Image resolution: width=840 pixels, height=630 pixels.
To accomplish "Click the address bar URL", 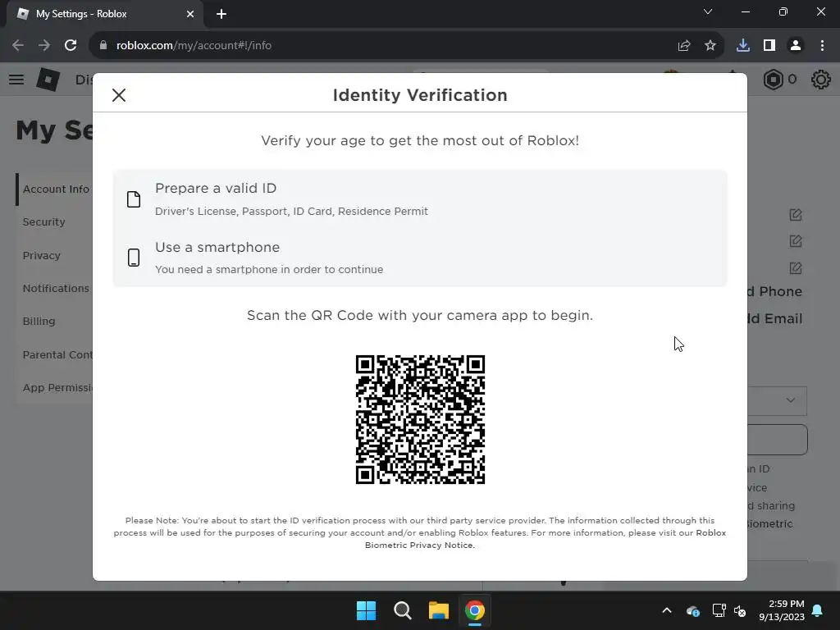I will click(194, 46).
